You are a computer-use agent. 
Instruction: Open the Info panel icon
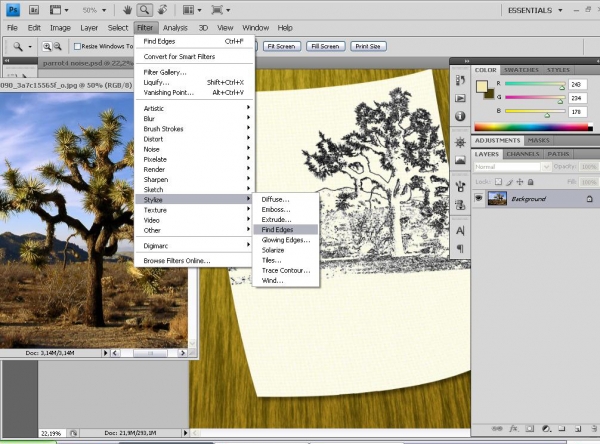[x=460, y=116]
